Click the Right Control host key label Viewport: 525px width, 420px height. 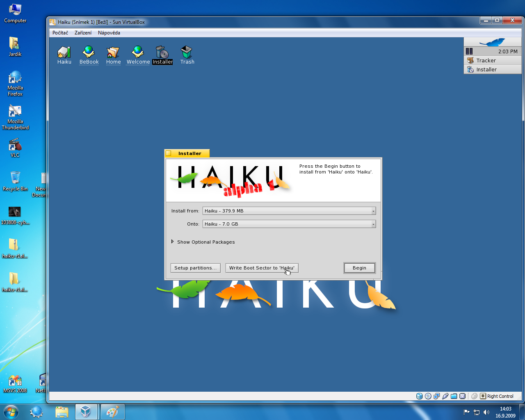500,396
